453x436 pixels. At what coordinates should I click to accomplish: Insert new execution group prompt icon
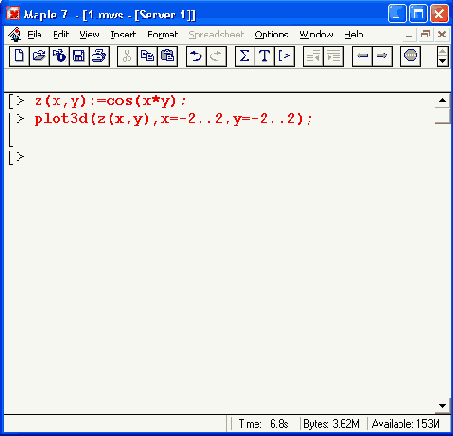click(284, 56)
